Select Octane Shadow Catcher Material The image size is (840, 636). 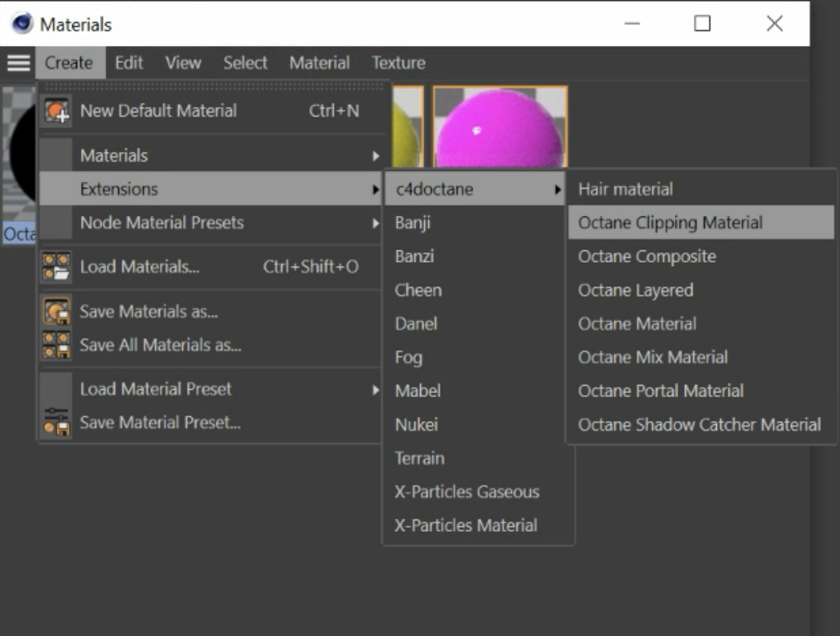pyautogui.click(x=699, y=424)
